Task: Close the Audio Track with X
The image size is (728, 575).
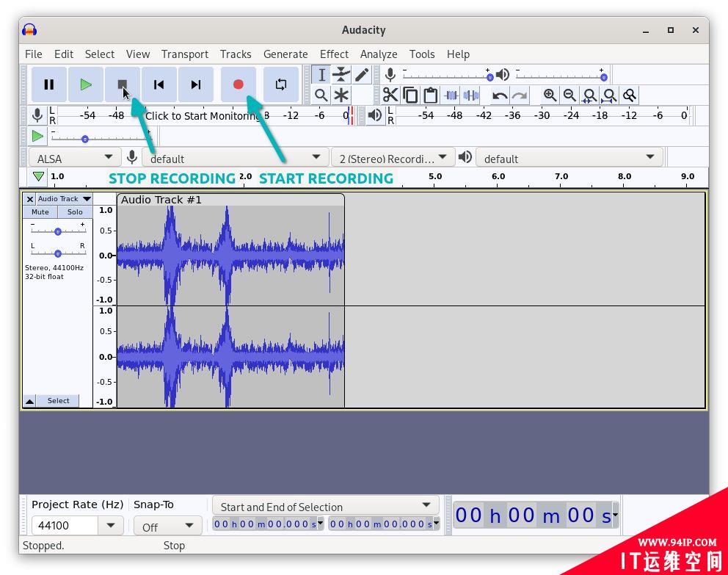Action: [x=29, y=199]
